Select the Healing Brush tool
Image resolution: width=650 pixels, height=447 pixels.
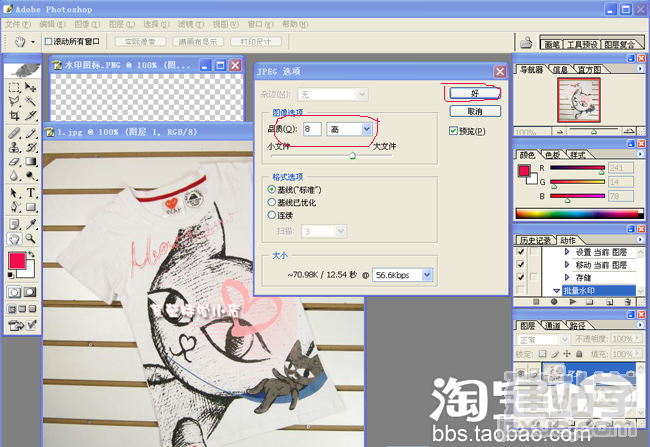coord(14,133)
